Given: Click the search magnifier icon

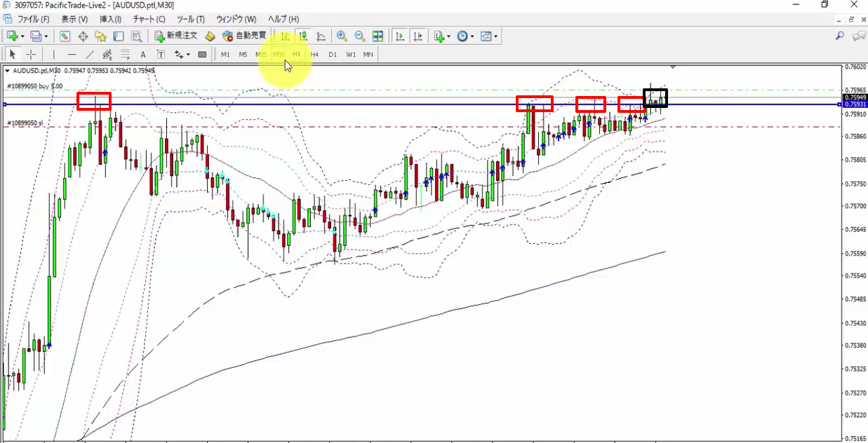Looking at the screenshot, I should (x=840, y=36).
